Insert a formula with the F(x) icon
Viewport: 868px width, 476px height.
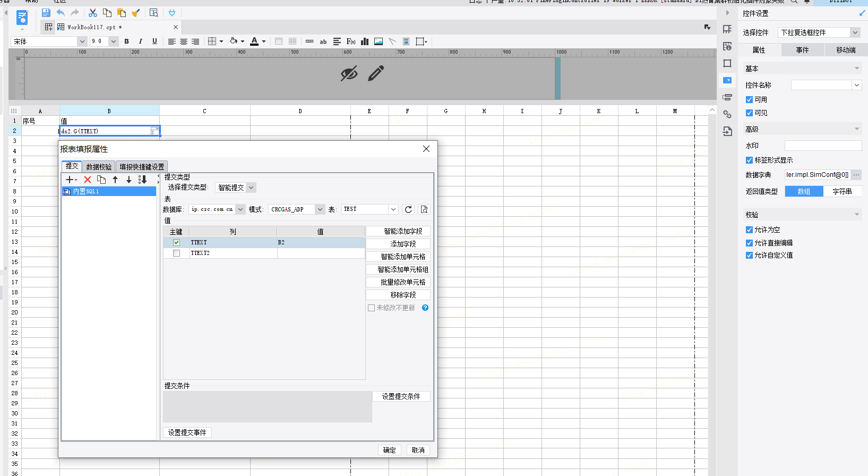pyautogui.click(x=350, y=41)
